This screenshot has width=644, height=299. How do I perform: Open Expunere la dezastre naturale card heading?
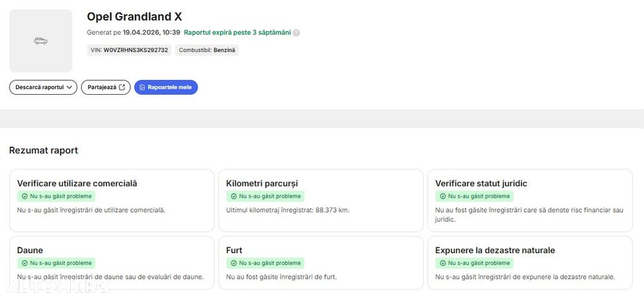point(495,250)
